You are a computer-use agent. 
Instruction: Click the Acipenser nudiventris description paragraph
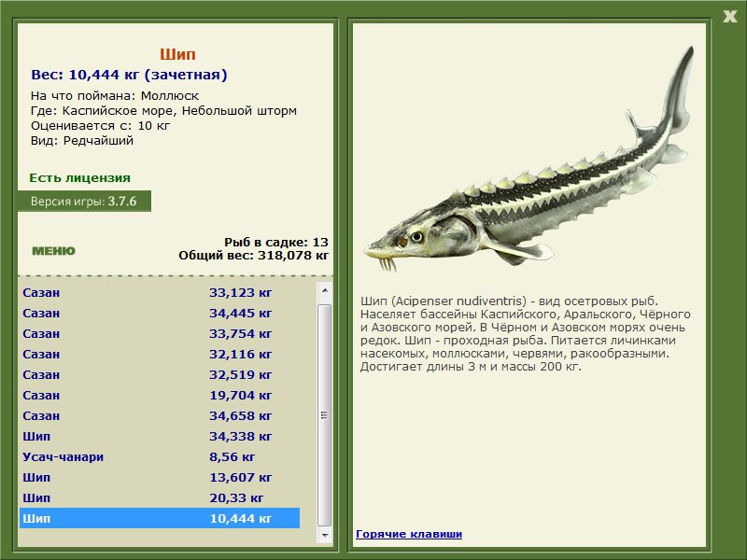(x=526, y=334)
